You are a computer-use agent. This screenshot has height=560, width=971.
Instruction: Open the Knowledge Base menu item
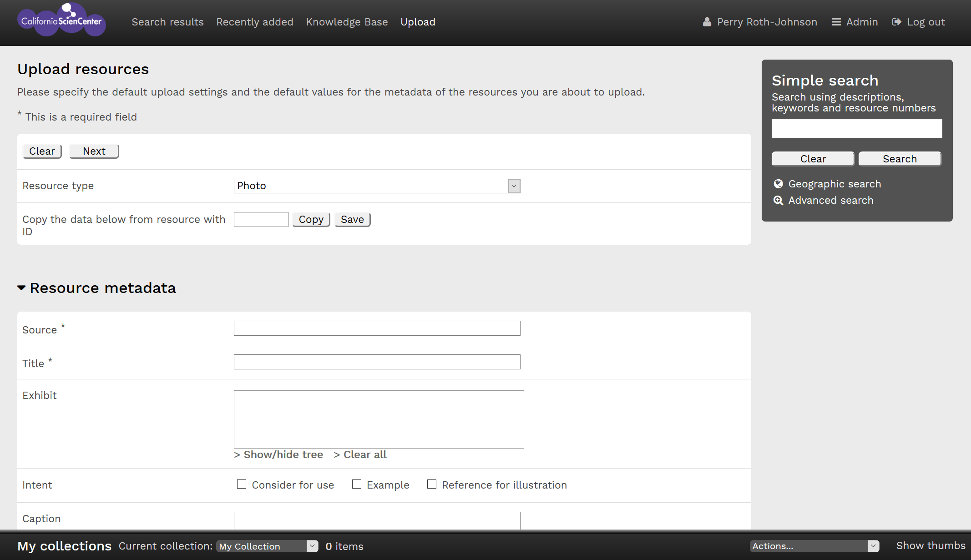(347, 22)
